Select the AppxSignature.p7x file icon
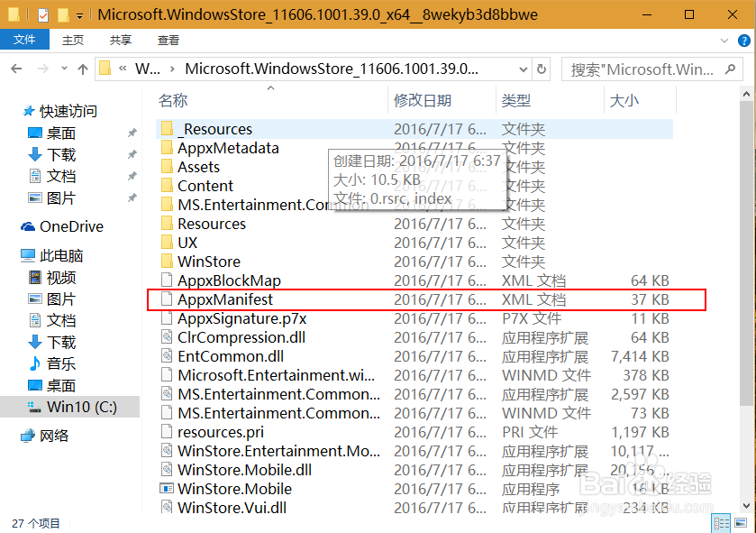The width and height of the screenshot is (756, 533). tap(167, 317)
